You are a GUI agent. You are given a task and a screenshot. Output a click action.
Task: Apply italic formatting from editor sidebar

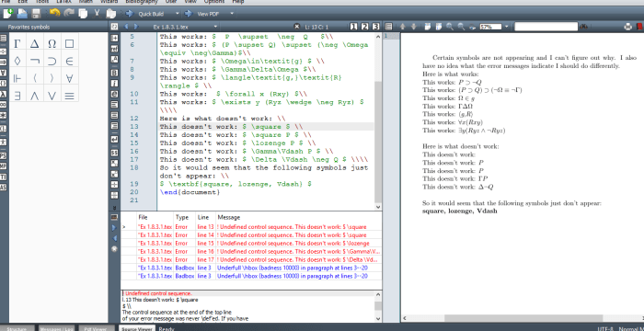pos(115,84)
